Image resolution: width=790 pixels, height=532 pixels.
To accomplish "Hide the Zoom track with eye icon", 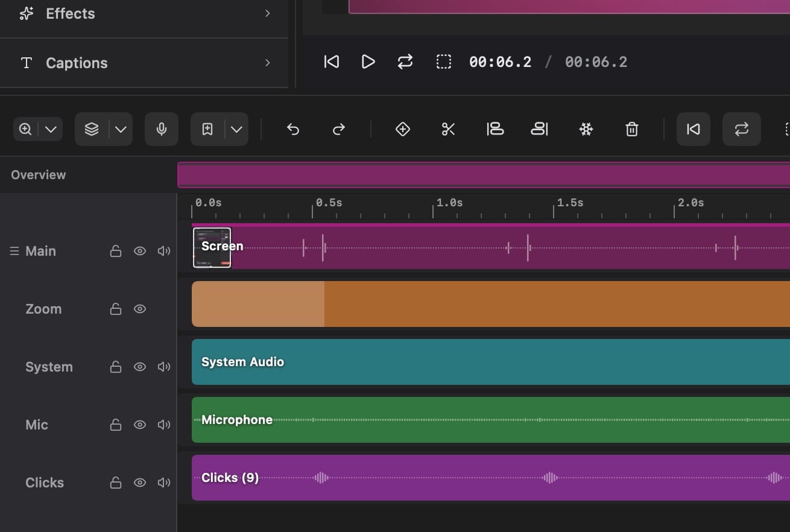I will pyautogui.click(x=140, y=309).
